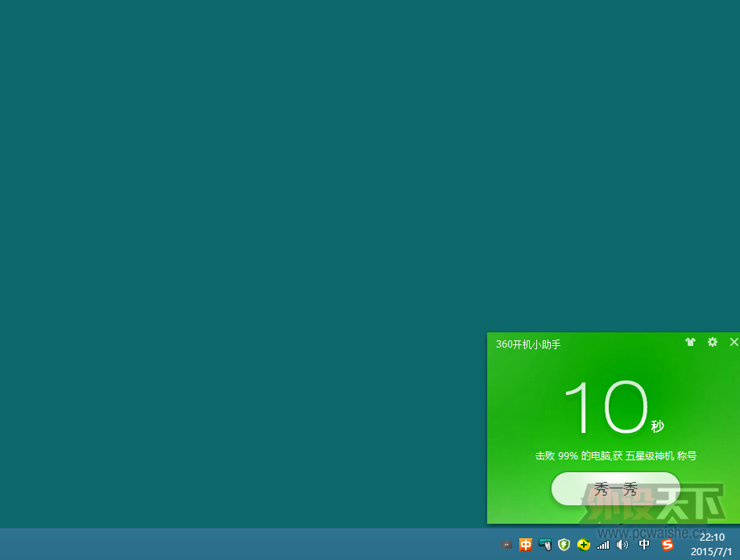Open the skin (T-shirt) icon in 360开机小助手
This screenshot has height=560, width=740.
[690, 342]
